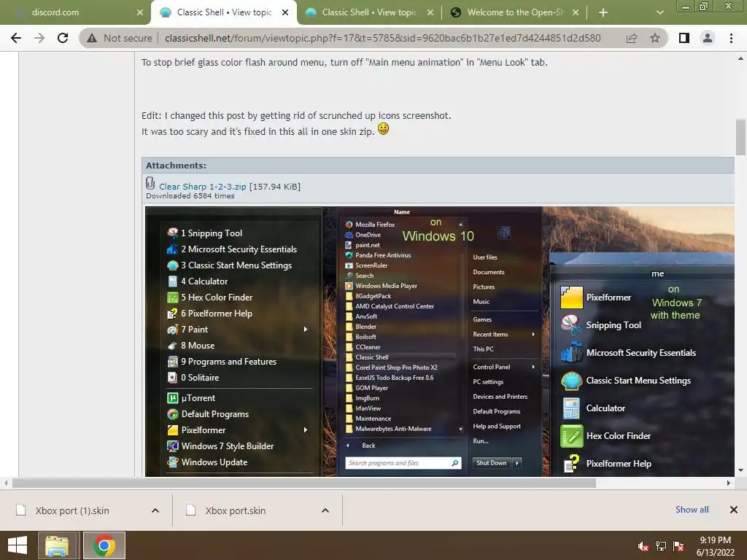Open the network tray icon

pyautogui.click(x=661, y=546)
